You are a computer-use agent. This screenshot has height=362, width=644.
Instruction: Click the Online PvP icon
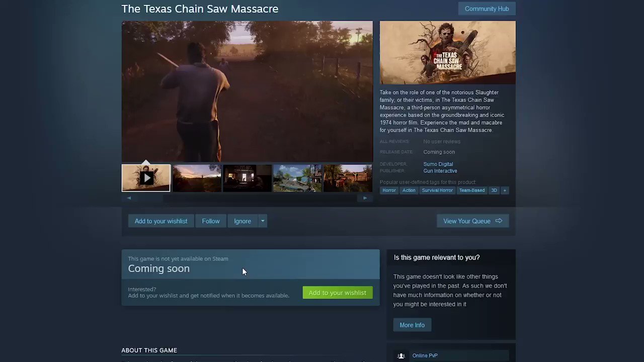(401, 356)
